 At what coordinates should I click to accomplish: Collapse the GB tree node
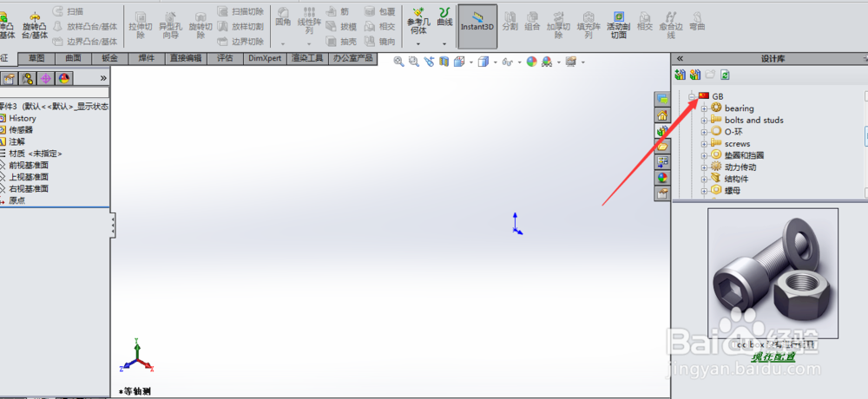pyautogui.click(x=692, y=96)
